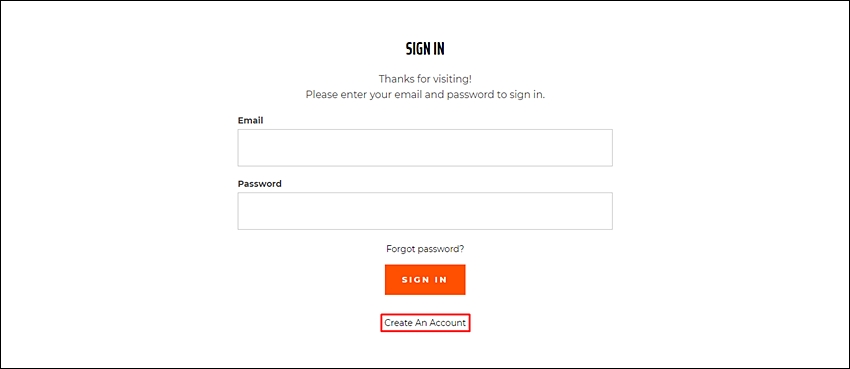The width and height of the screenshot is (850, 369).
Task: Click the orange SIGN IN button
Action: click(x=425, y=280)
